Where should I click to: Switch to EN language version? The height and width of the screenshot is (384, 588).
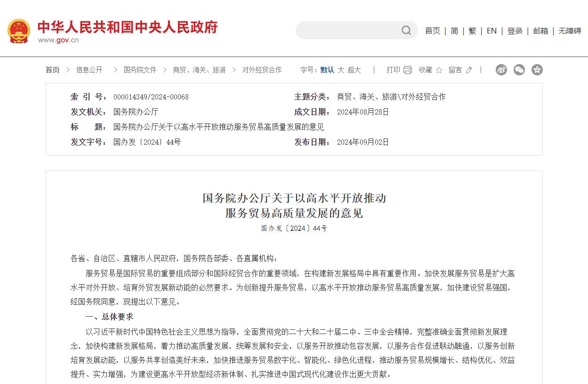491,31
